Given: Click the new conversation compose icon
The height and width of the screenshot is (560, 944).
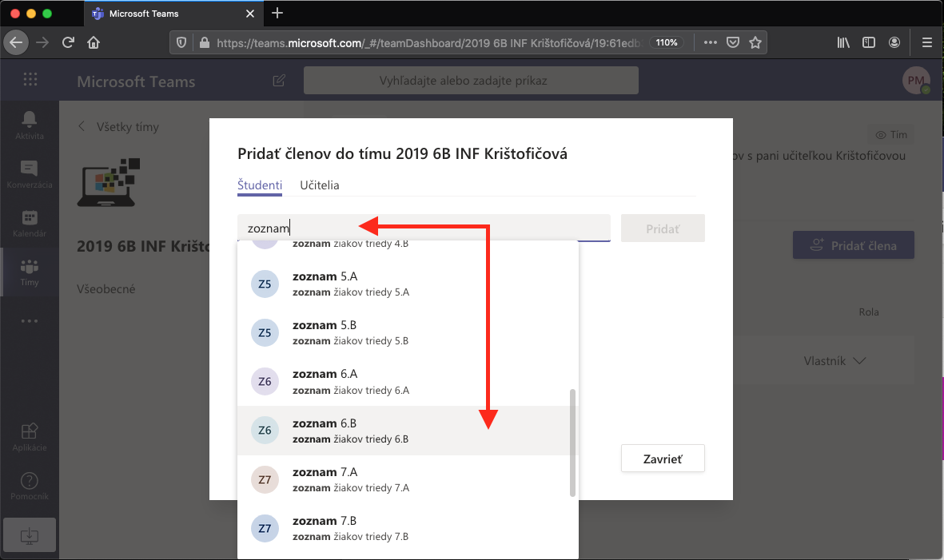Looking at the screenshot, I should (x=279, y=81).
